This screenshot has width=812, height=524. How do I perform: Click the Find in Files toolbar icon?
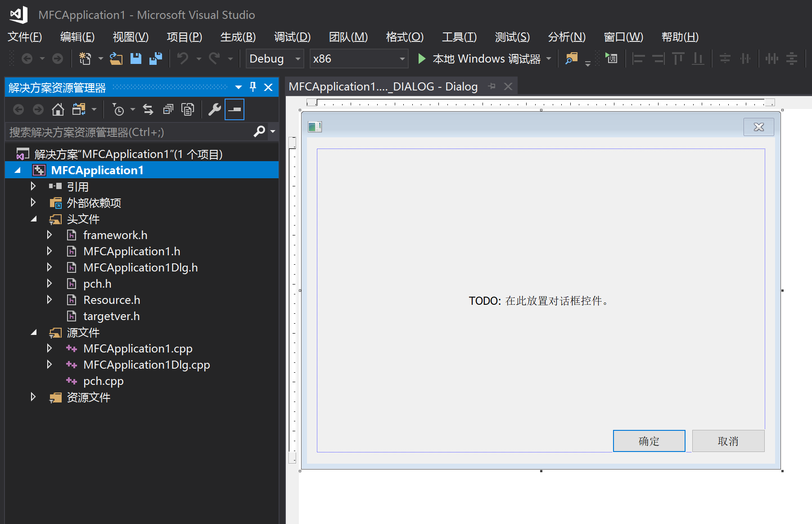tap(572, 59)
